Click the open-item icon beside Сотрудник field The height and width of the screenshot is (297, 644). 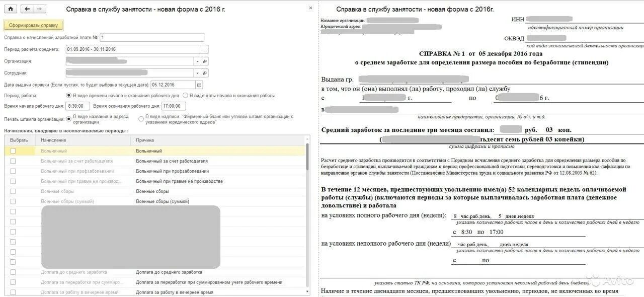pos(205,73)
